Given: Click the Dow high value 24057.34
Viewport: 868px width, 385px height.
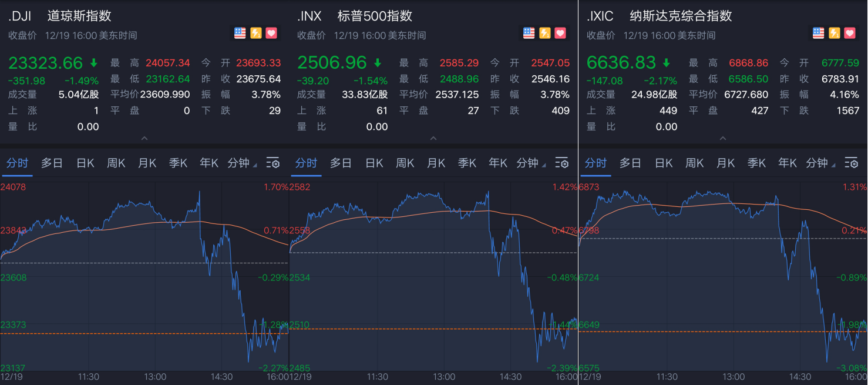Looking at the screenshot, I should pyautogui.click(x=168, y=63).
